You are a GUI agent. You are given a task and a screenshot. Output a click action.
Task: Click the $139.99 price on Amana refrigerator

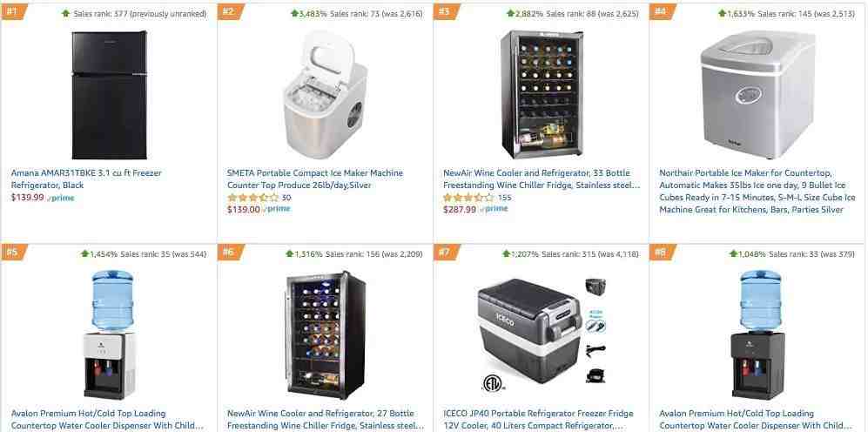[27, 197]
